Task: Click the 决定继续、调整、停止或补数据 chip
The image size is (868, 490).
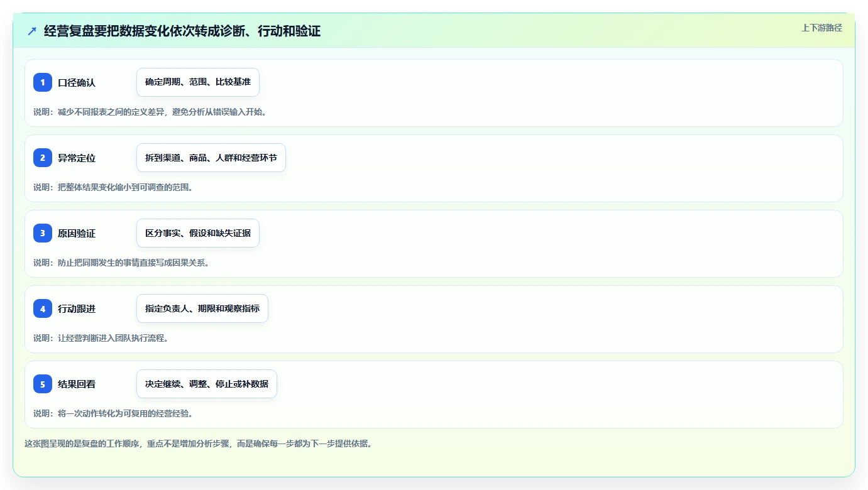Action: [207, 384]
